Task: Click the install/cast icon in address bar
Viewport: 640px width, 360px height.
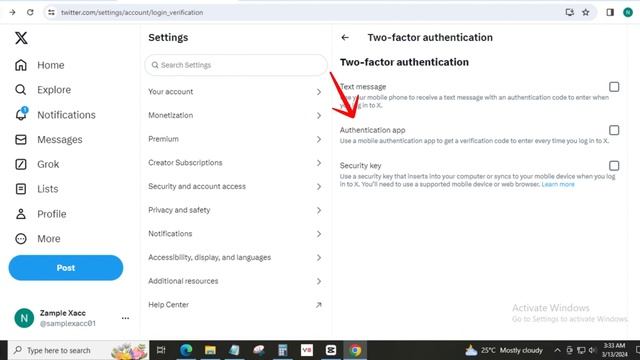Action: pos(569,12)
